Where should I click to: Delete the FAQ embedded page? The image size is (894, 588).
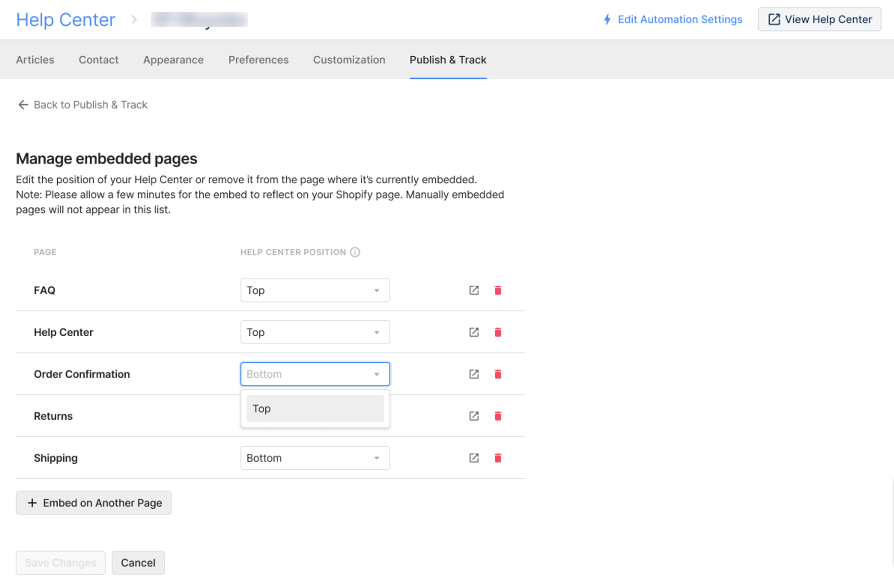coord(498,290)
